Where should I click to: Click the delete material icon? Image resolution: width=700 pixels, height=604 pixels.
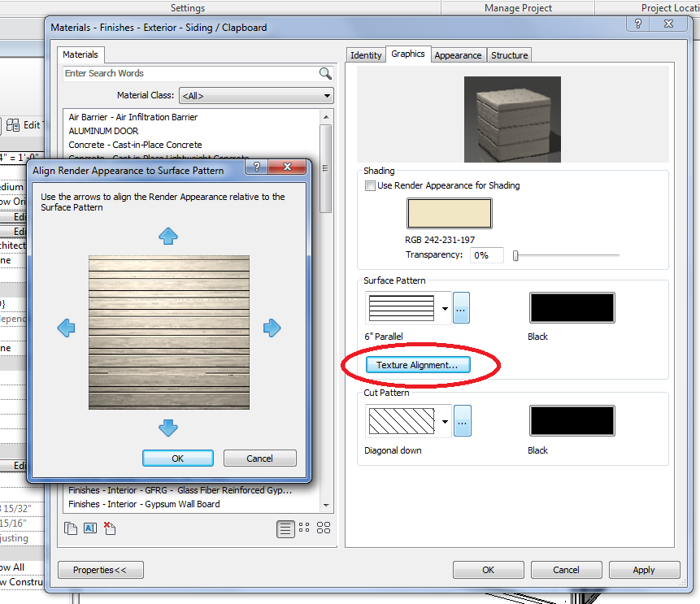110,528
